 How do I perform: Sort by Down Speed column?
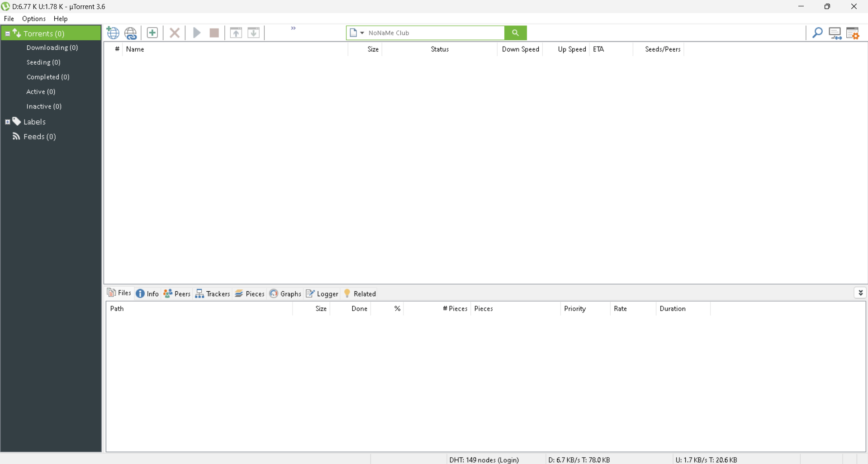click(x=520, y=49)
